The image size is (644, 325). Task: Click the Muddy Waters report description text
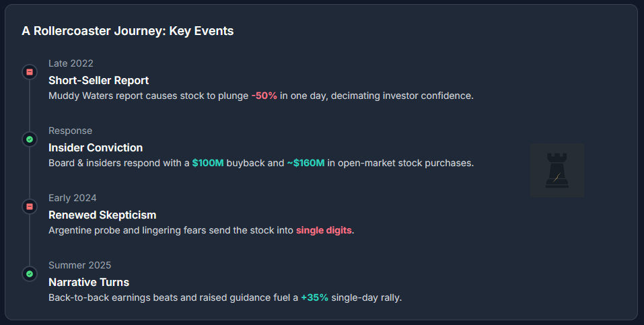[148, 96]
